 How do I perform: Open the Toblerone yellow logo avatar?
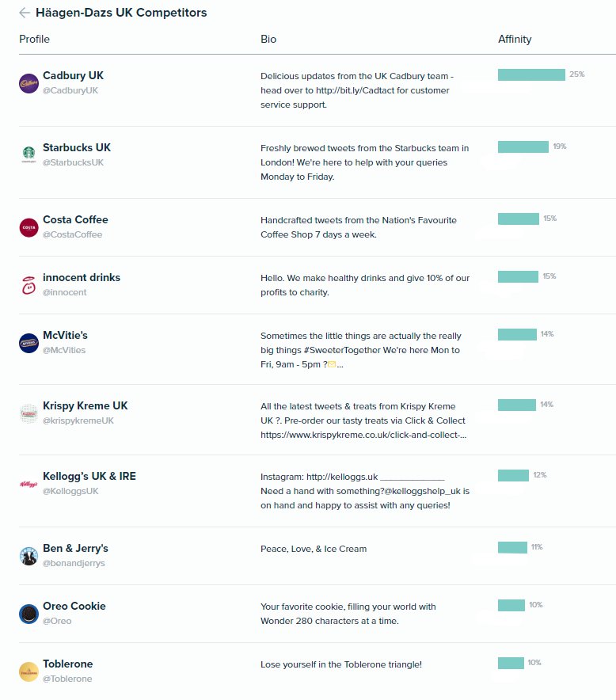pyautogui.click(x=29, y=671)
